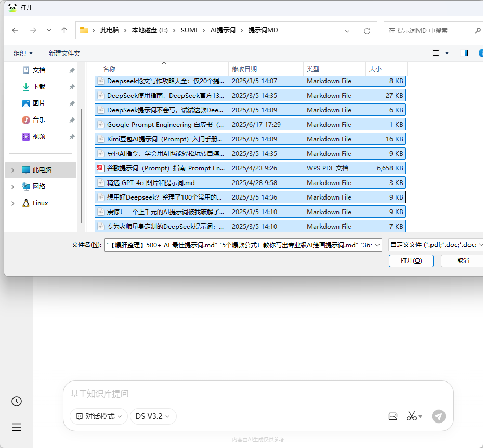Open the 自定义文件 file type dropdown
Screen dimensions: 483x448
pyautogui.click(x=436, y=245)
